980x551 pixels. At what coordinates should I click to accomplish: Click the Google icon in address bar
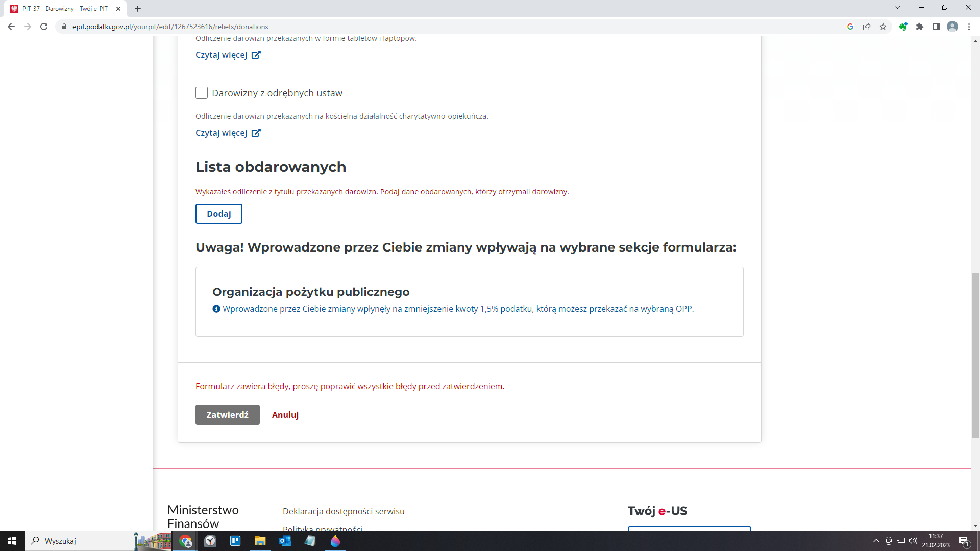(x=850, y=27)
